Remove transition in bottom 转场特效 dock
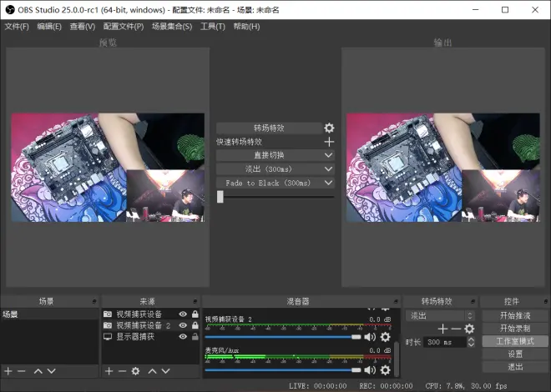Viewport: 551px width, 392px height. pyautogui.click(x=456, y=329)
